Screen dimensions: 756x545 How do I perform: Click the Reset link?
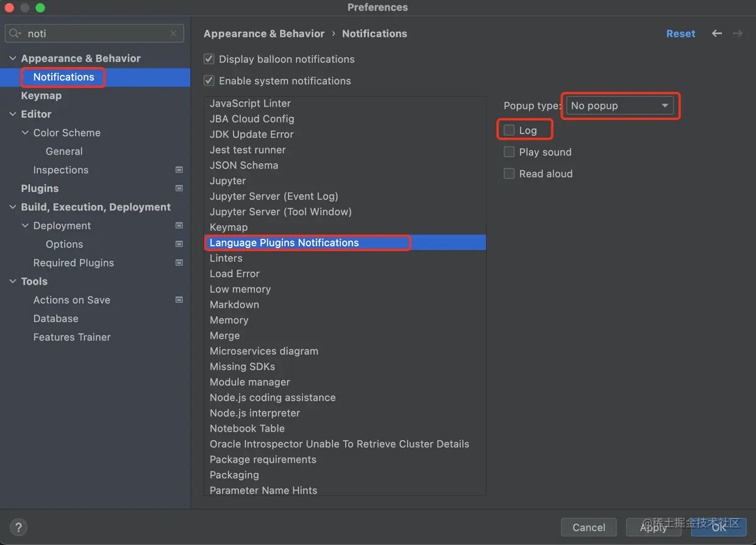pyautogui.click(x=680, y=34)
